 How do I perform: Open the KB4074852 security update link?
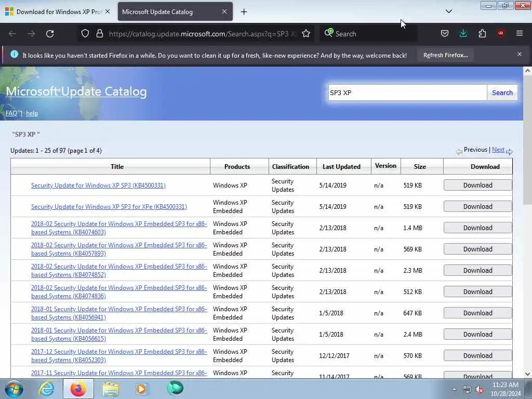[x=119, y=271]
